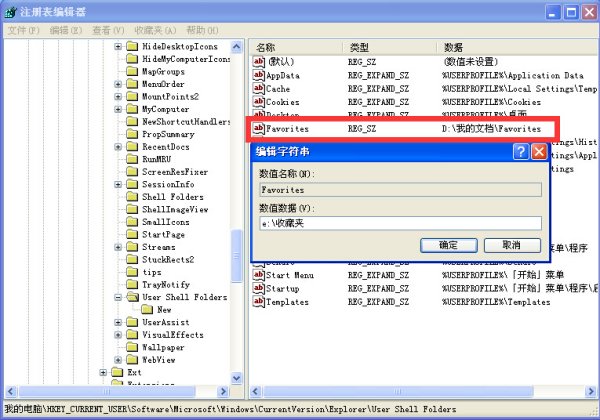Click the string value icon for Favorites
Image resolution: width=600 pixels, height=420 pixels.
[259, 129]
